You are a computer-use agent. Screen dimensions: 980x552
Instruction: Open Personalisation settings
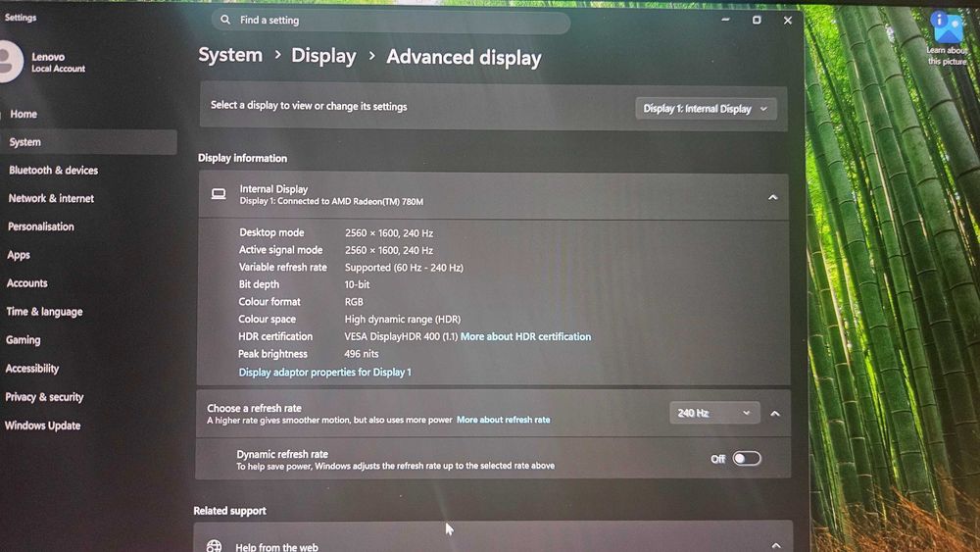tap(40, 226)
